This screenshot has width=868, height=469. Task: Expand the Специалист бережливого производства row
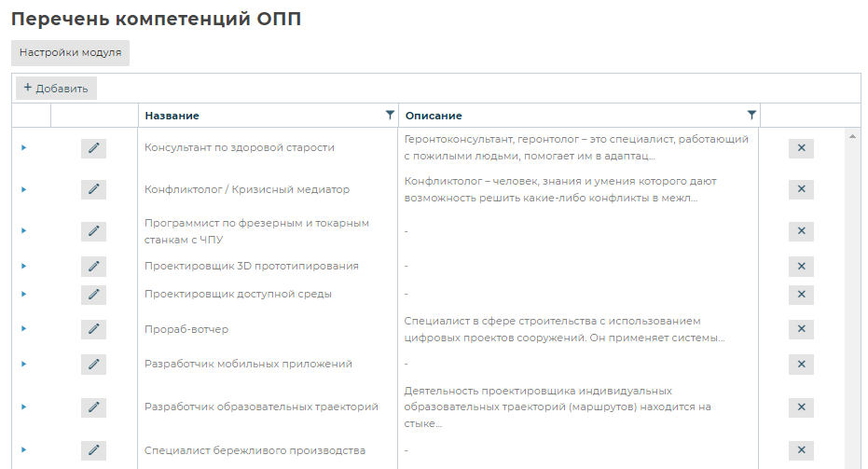coord(23,450)
